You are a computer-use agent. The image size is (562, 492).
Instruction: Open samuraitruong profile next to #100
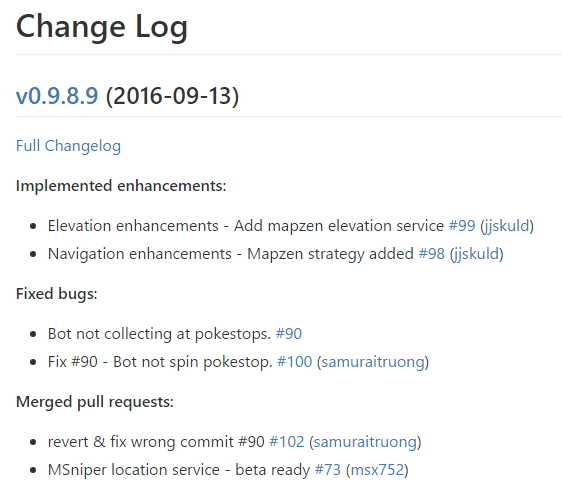(373, 362)
